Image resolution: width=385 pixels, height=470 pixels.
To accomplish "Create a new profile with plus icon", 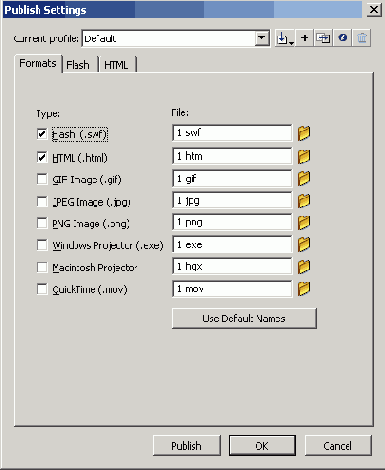I will [304, 38].
